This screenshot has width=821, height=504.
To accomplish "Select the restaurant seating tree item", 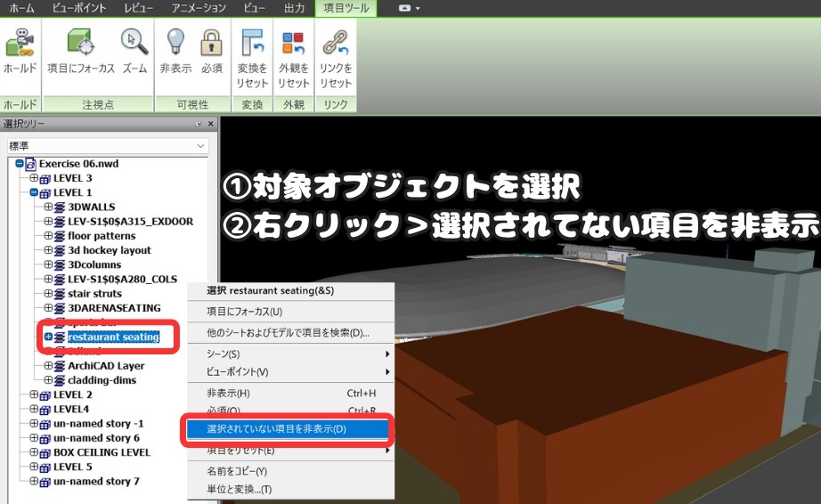I will click(113, 337).
